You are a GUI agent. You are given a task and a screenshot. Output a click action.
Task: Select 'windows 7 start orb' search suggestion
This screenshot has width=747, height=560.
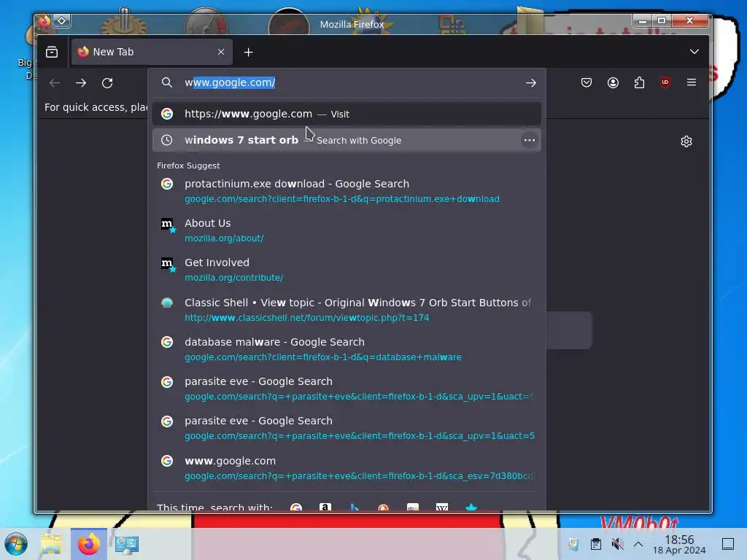point(347,140)
